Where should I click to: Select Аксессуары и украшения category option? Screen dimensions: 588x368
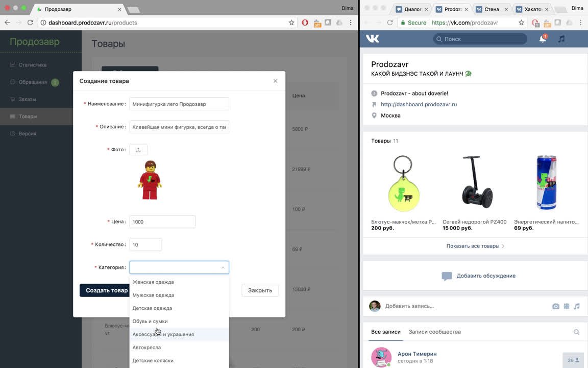(x=163, y=334)
